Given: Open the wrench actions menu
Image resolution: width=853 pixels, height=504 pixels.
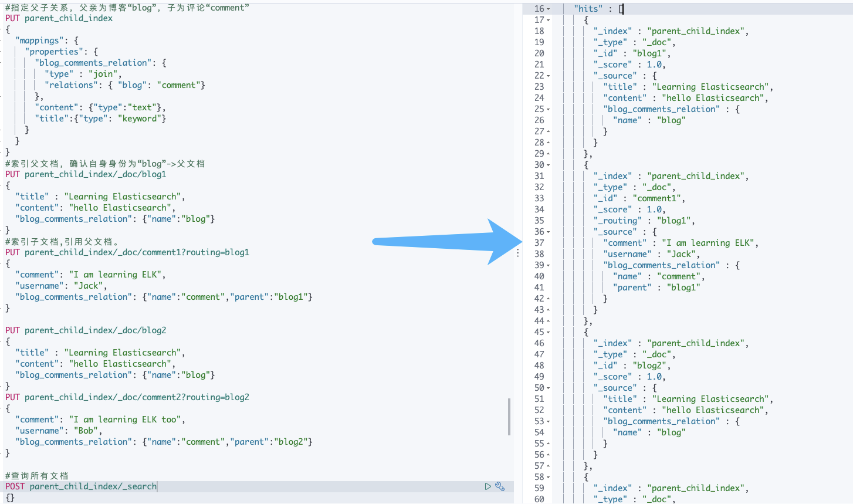Looking at the screenshot, I should click(x=500, y=486).
